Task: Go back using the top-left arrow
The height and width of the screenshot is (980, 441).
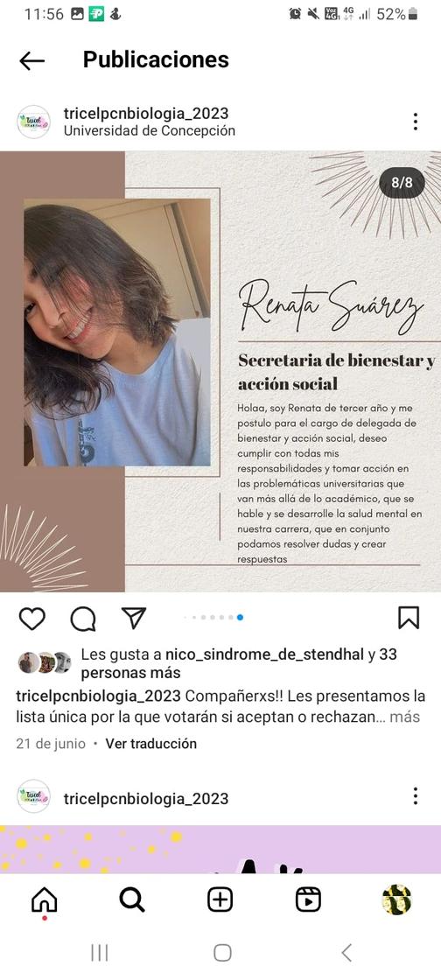Action: 31,60
